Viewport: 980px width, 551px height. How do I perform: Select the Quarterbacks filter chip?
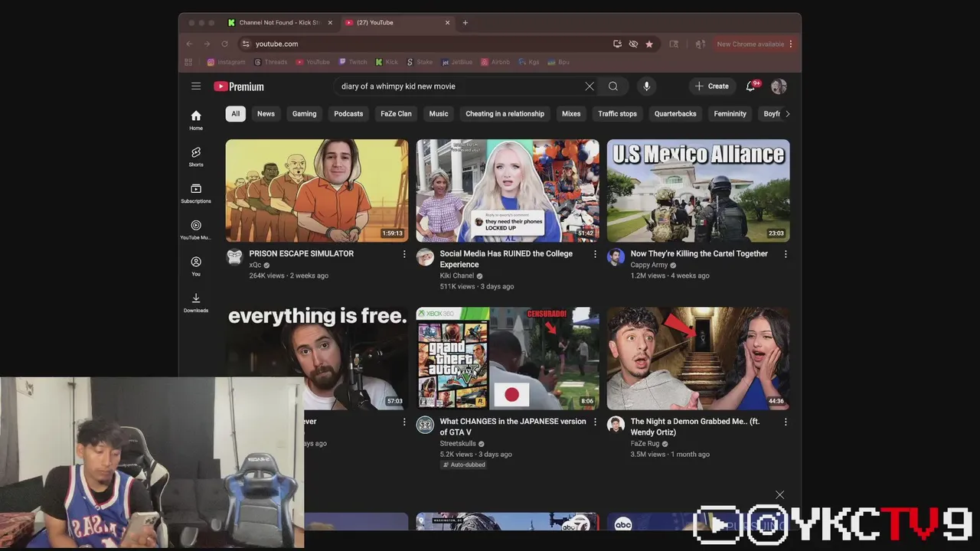click(x=675, y=114)
